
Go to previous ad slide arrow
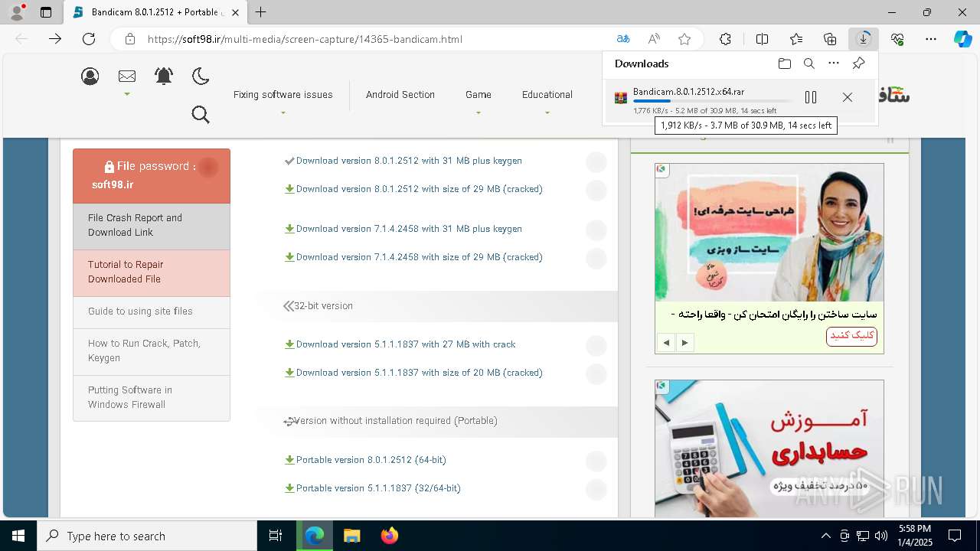(666, 343)
